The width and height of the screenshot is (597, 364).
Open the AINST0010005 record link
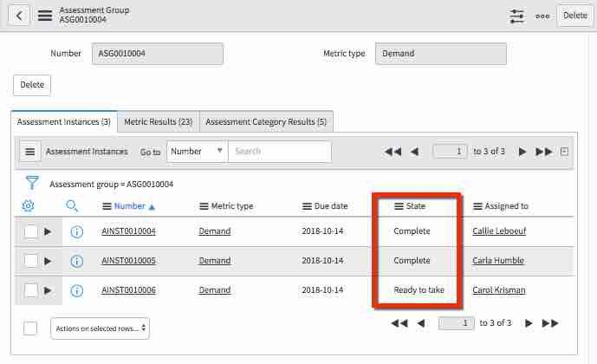pos(128,261)
